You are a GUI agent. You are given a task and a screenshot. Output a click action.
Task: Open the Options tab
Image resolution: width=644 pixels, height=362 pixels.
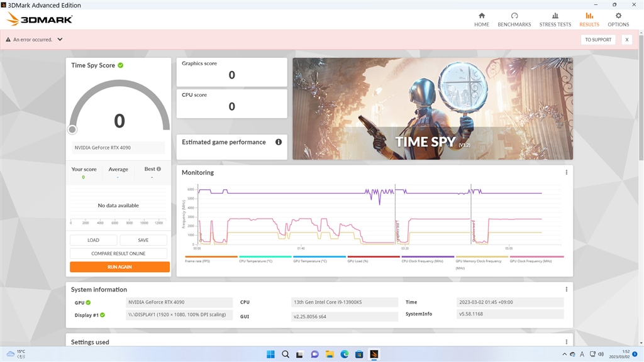(618, 19)
